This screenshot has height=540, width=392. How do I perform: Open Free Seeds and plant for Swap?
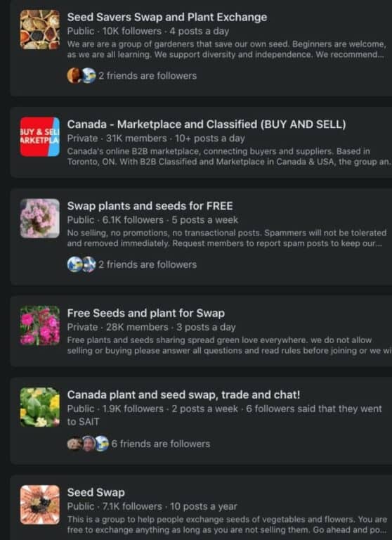tap(146, 313)
